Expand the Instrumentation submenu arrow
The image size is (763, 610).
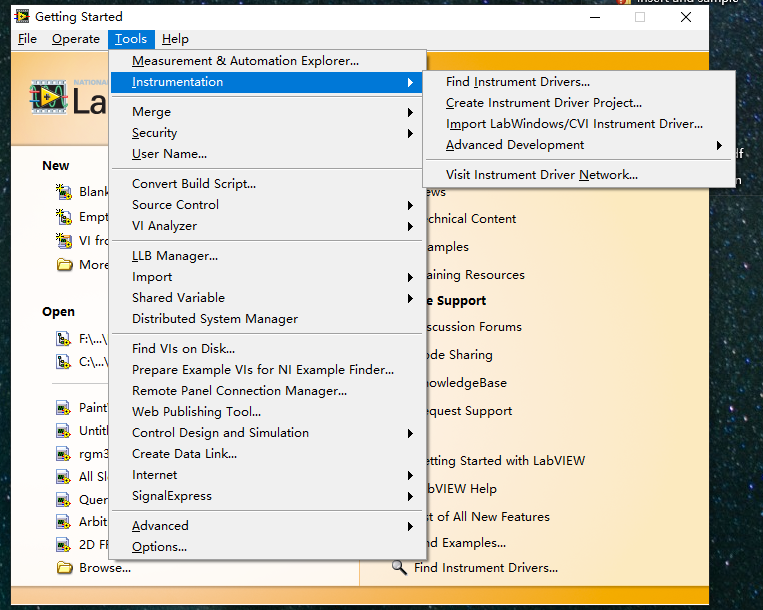point(410,82)
